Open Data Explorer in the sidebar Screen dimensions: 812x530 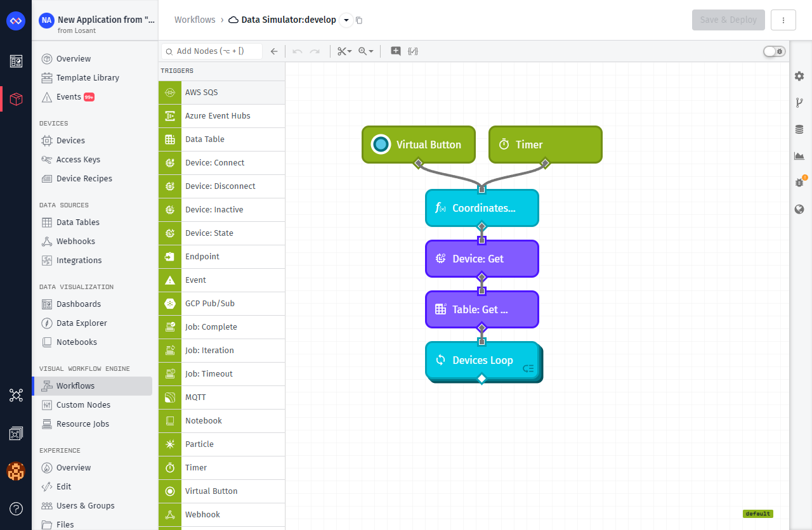pos(92,323)
